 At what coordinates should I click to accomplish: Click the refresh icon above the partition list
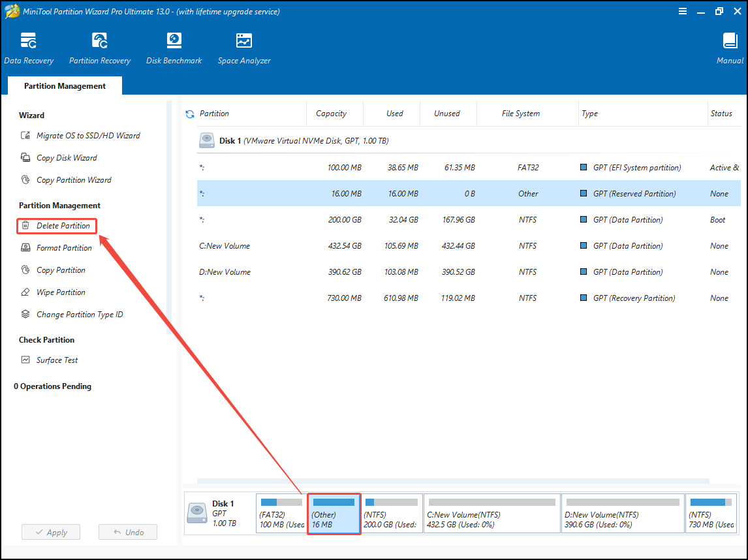(x=189, y=114)
